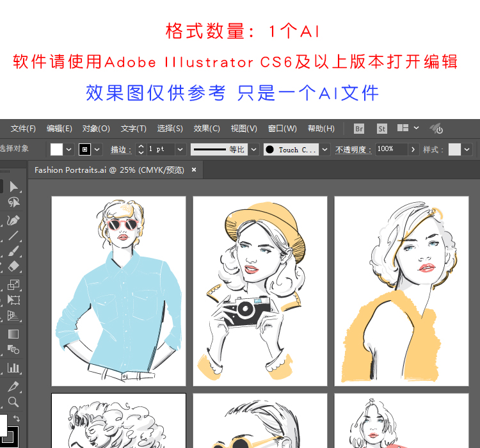Viewport: 480px width, 448px height.
Task: Select the Gradient tool
Action: coord(13,333)
